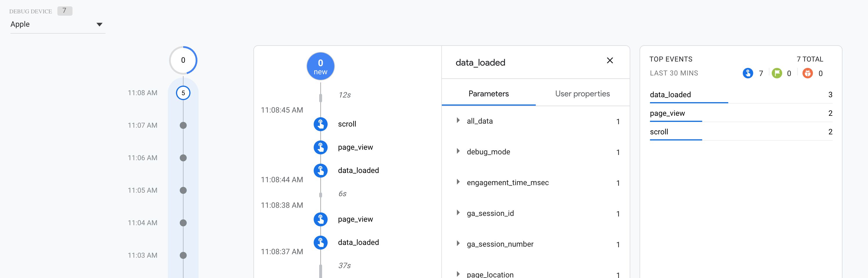The width and height of the screenshot is (868, 278).
Task: Open the page_view event label under 11:08:45 AM
Action: click(355, 147)
